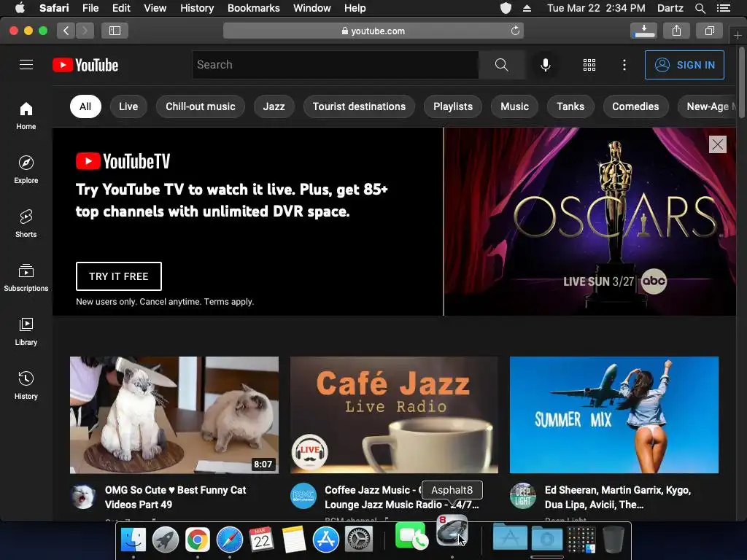Click Safari forward arrow button
Image resolution: width=747 pixels, height=560 pixels.
tap(85, 31)
